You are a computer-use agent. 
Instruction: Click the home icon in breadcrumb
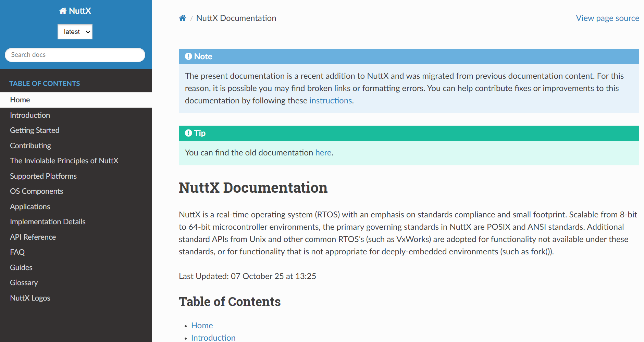(x=183, y=18)
